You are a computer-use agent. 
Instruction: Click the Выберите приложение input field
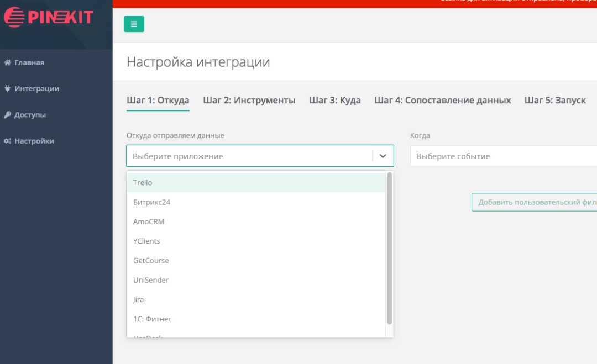click(249, 156)
